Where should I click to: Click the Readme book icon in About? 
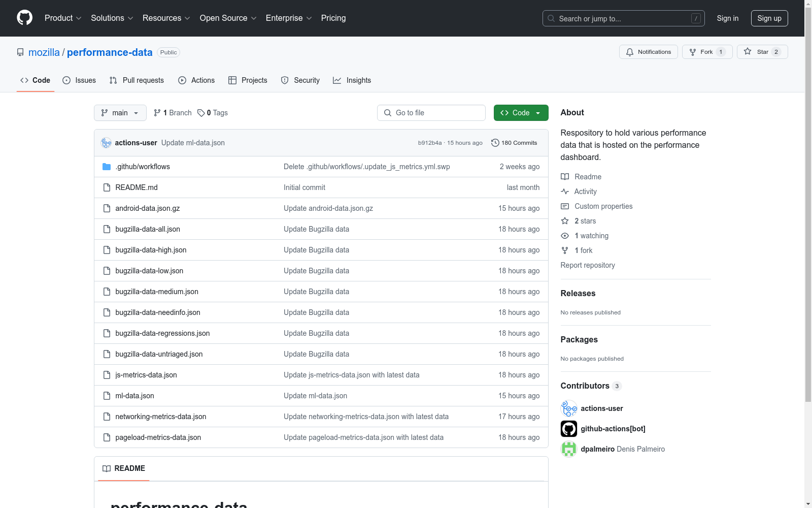pyautogui.click(x=565, y=177)
